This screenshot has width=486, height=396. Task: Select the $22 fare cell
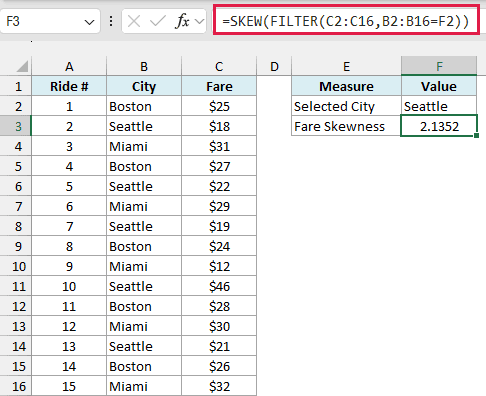219,186
